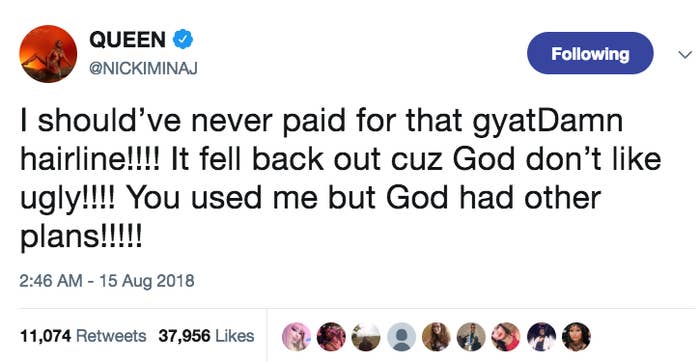Expand the tweet options chevron menu

684,55
